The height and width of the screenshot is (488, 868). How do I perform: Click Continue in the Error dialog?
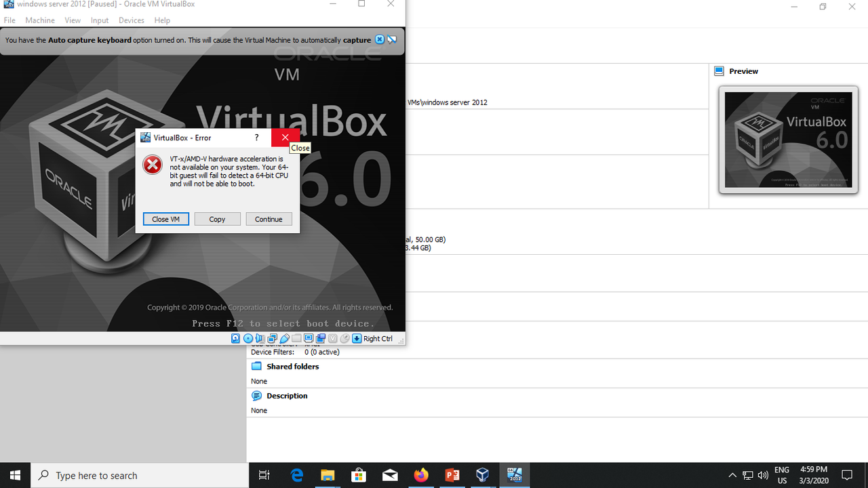(269, 219)
